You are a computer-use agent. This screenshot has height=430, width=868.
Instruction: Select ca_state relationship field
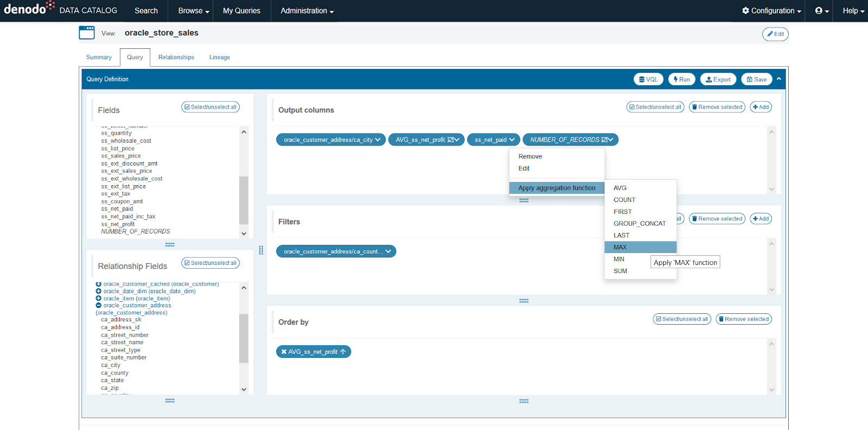[x=112, y=381]
